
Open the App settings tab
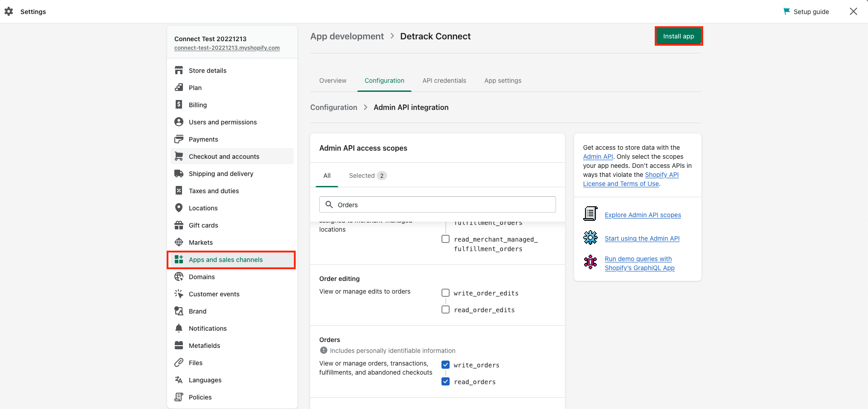coord(503,81)
